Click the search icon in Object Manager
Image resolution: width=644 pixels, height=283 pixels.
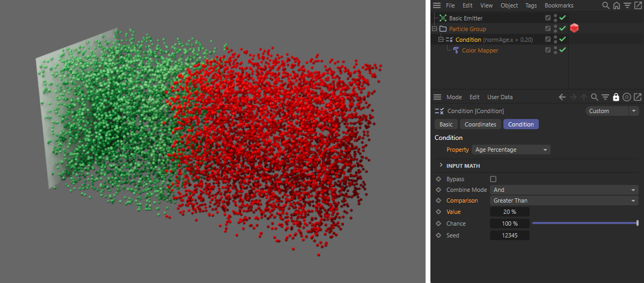click(x=606, y=5)
